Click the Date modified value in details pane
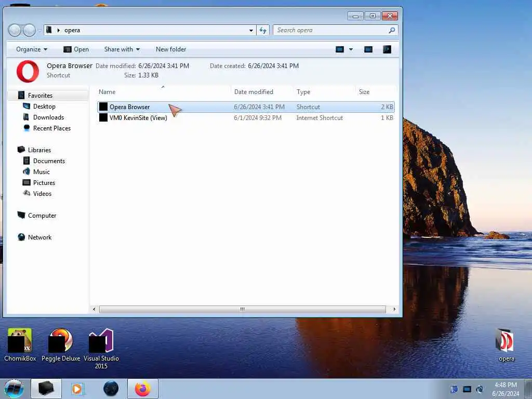The image size is (532, 399). [164, 66]
